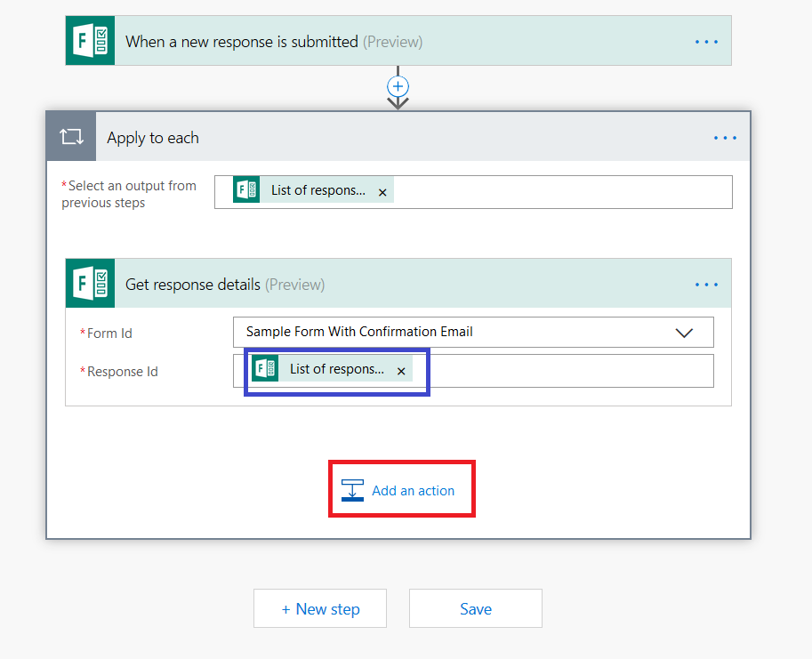812x659 pixels.
Task: Click the Forms icon on the trigger card
Action: click(90, 41)
